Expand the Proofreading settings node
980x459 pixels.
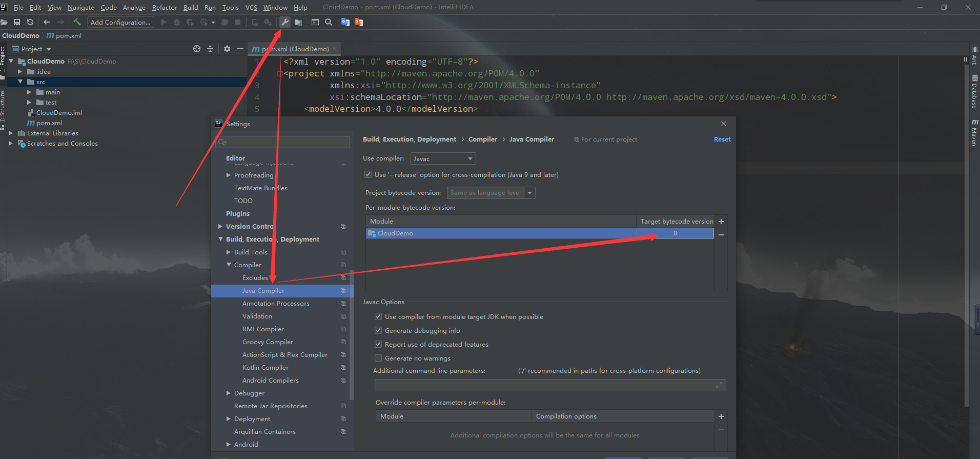pos(229,175)
